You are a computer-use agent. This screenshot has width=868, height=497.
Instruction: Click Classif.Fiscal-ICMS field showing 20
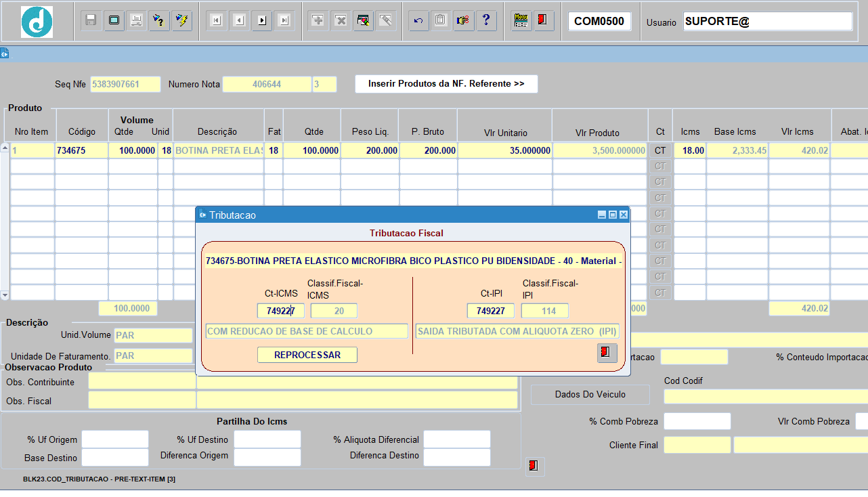(334, 311)
